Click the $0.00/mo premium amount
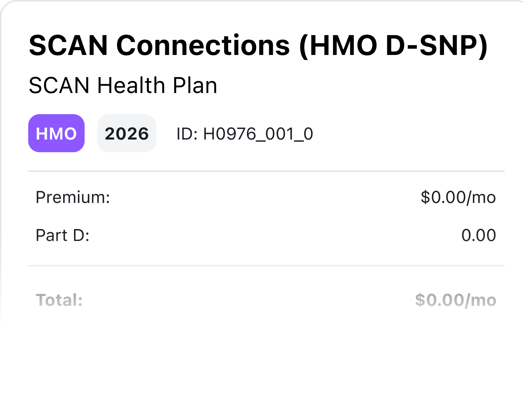523x420 pixels. 458,197
